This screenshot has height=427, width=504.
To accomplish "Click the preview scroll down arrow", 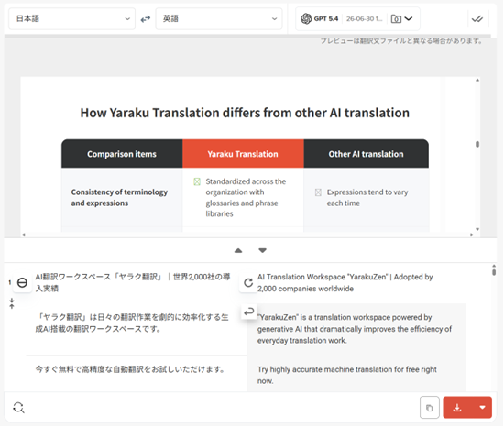I will [x=477, y=229].
